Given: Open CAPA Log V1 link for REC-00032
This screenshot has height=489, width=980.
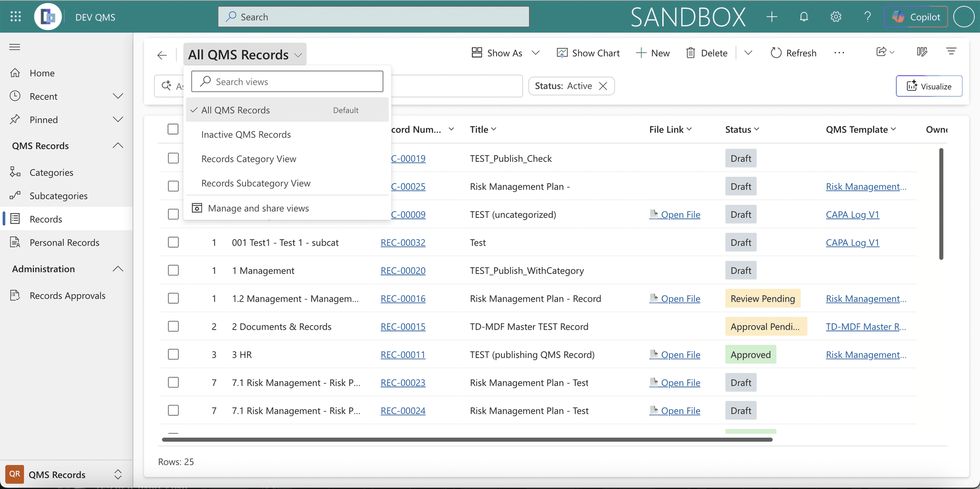Looking at the screenshot, I should (852, 242).
